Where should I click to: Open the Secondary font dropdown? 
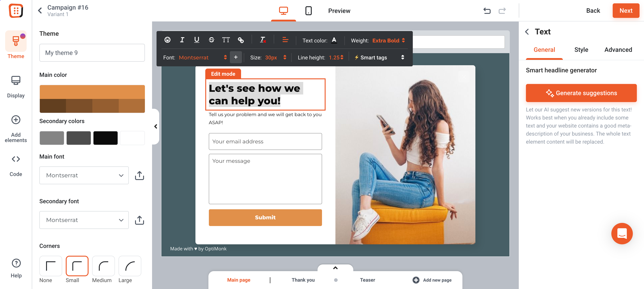[84, 220]
